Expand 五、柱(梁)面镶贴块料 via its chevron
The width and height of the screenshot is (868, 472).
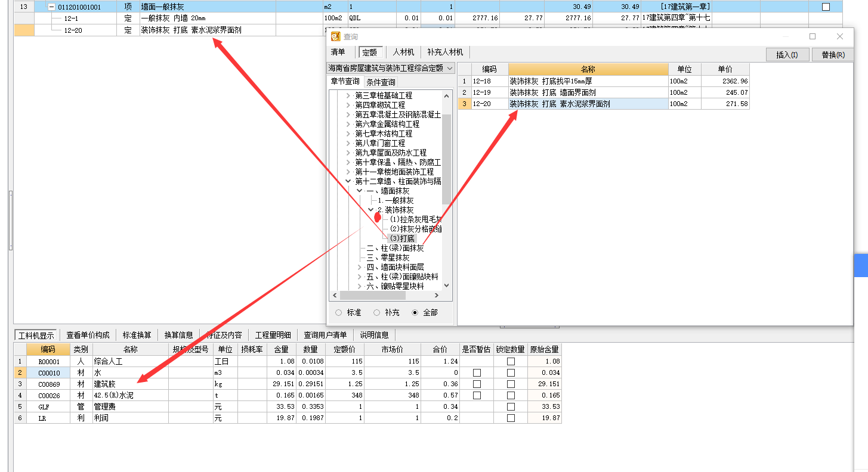click(x=360, y=277)
